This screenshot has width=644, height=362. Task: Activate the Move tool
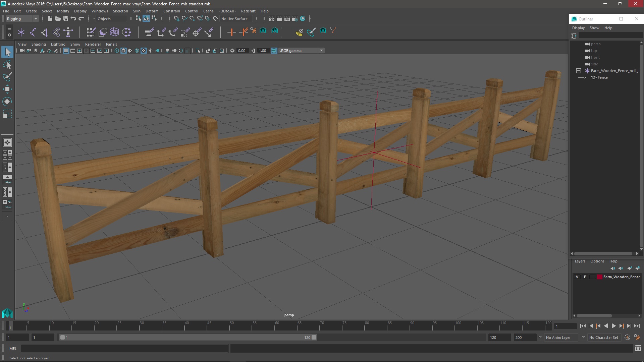click(7, 89)
